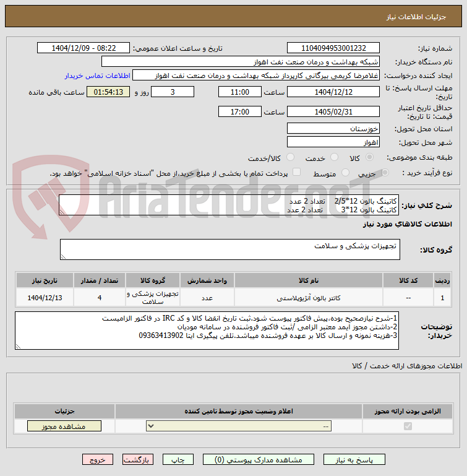Click the شماره نیاز field 1104094953001232
This screenshot has height=476, width=467.
(x=333, y=48)
